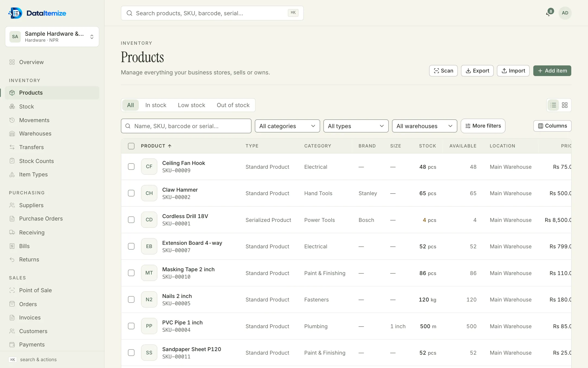
Task: Expand the Sample Hardware business switcher
Action: (52, 37)
